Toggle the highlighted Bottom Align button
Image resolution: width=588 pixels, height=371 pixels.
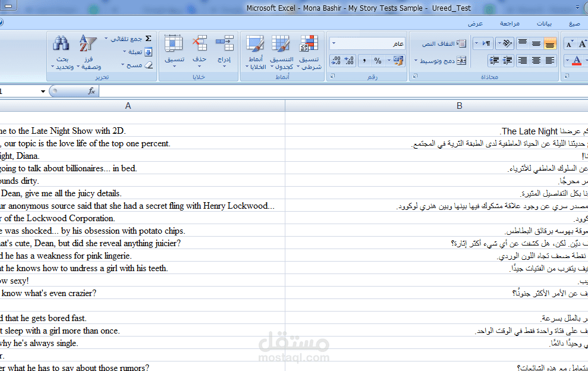[550, 43]
